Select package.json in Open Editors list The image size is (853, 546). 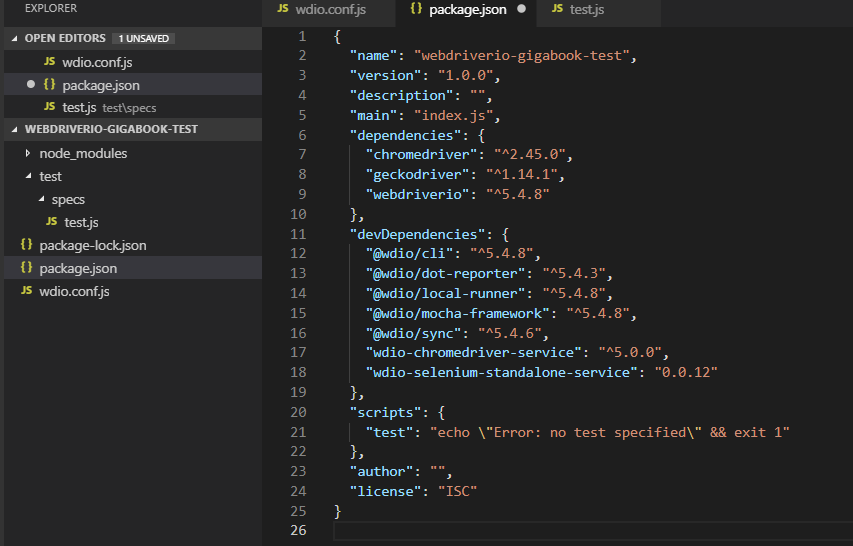[133, 85]
